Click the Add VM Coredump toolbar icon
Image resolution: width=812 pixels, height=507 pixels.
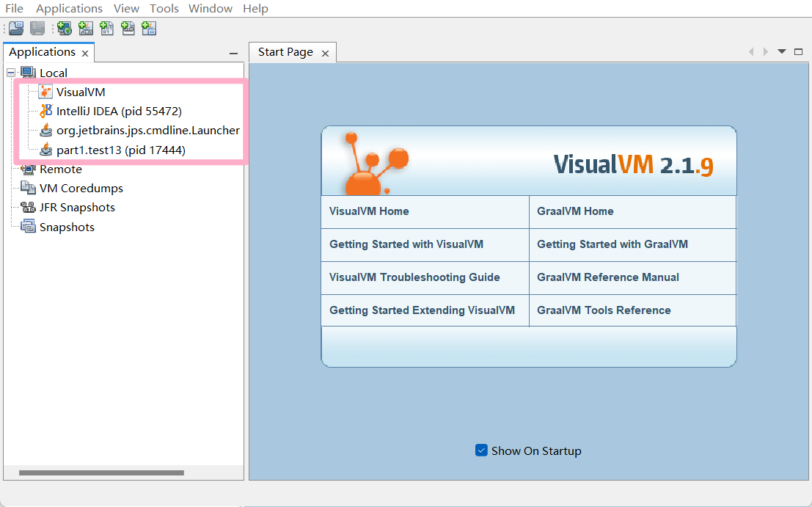107,29
